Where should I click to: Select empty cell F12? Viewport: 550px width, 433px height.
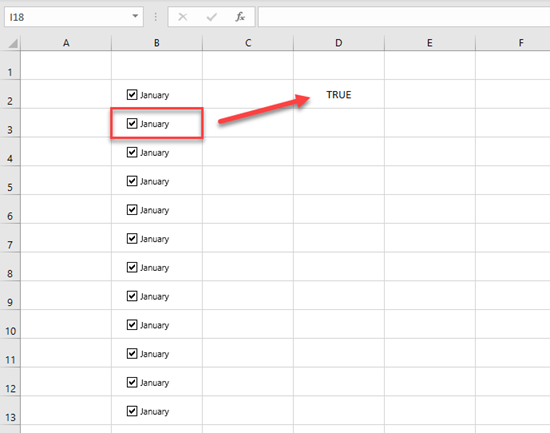coord(513,382)
